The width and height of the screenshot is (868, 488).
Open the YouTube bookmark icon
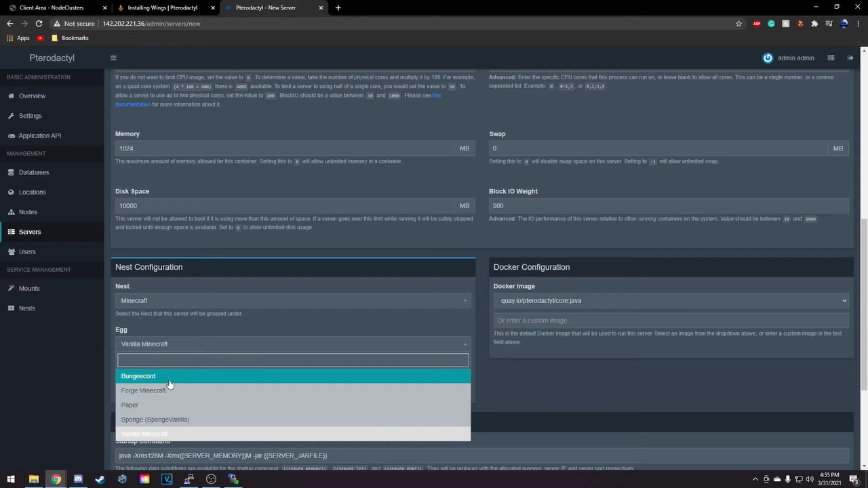point(41,38)
